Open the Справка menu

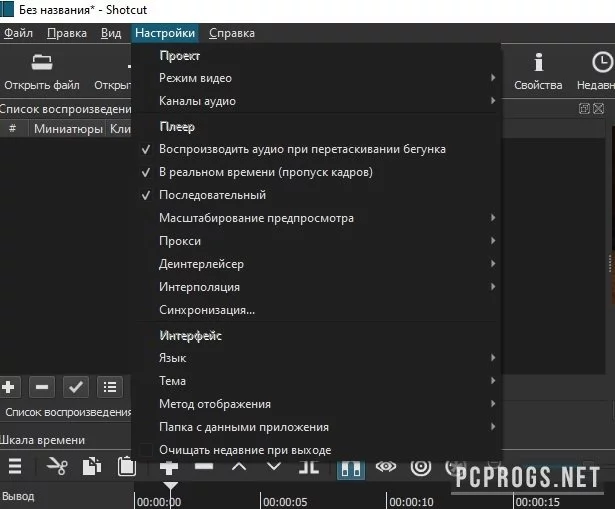tap(232, 33)
